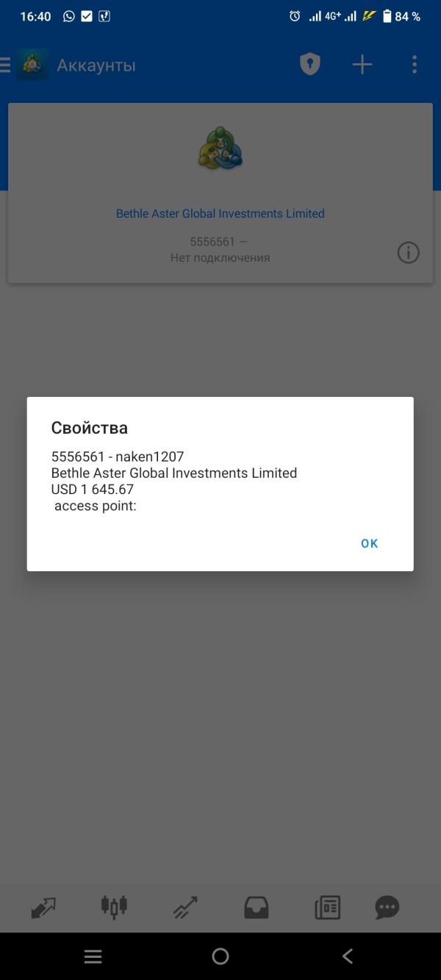Select account 5556561 row with Нет подключения
The image size is (441, 980).
click(x=220, y=249)
